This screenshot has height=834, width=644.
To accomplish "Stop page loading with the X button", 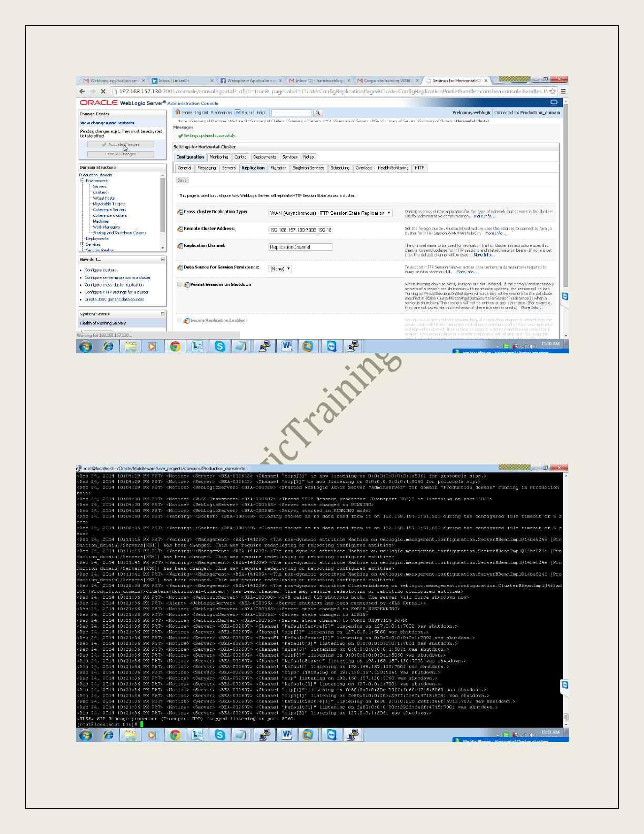I will (103, 91).
